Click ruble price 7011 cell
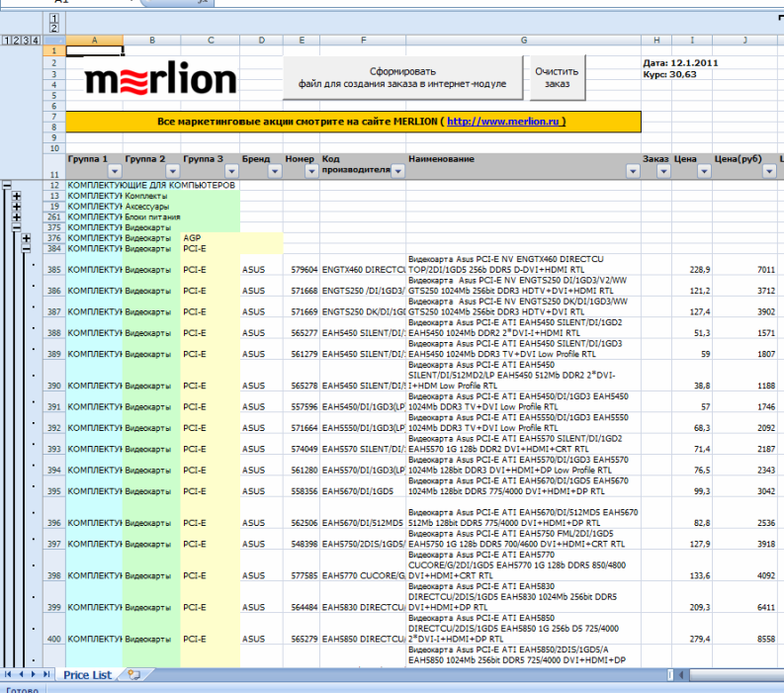Screen dimensions: 784x693 click(745, 265)
